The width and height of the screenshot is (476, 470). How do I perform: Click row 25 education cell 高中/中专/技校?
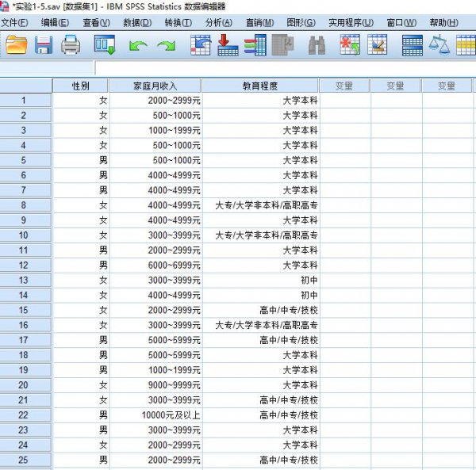point(261,460)
